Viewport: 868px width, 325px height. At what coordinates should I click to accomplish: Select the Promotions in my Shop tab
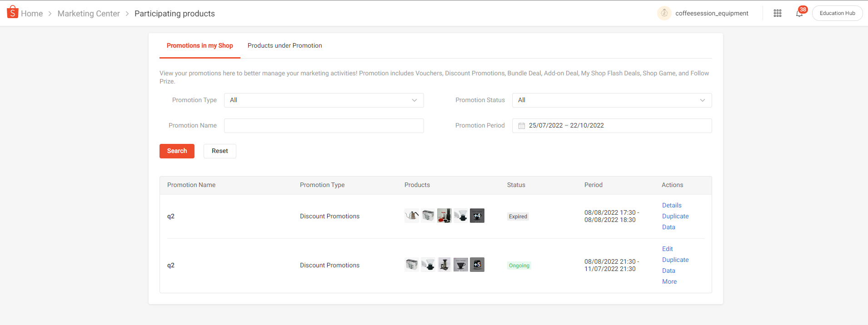(200, 45)
